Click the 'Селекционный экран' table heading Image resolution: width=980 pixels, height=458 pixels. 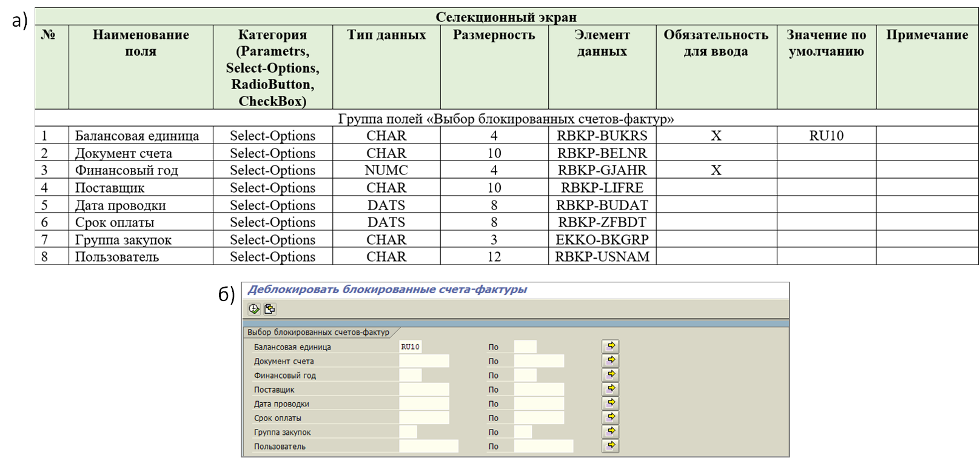(x=506, y=17)
